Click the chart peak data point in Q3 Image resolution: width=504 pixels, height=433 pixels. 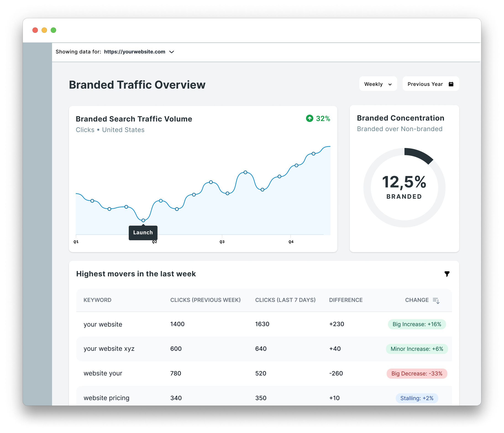pos(245,172)
